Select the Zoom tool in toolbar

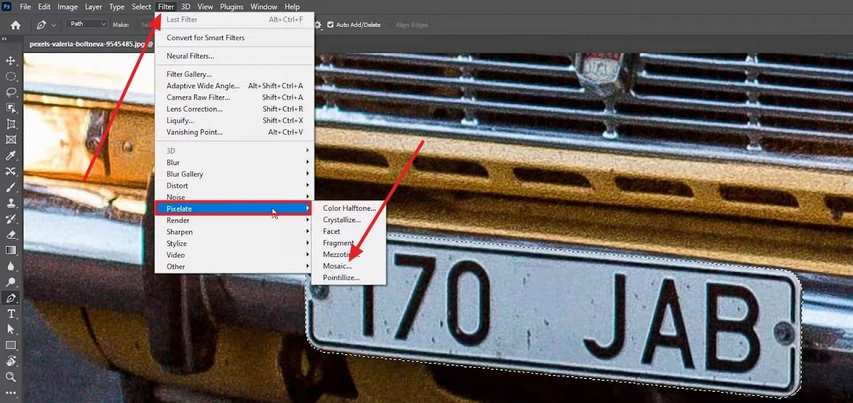11,377
